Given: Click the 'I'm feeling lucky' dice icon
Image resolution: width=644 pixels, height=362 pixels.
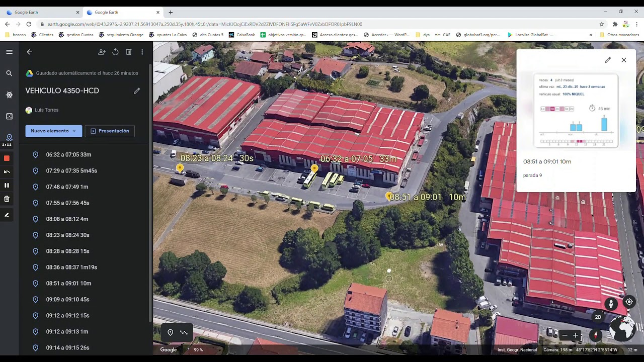Looking at the screenshot, I should (x=9, y=116).
